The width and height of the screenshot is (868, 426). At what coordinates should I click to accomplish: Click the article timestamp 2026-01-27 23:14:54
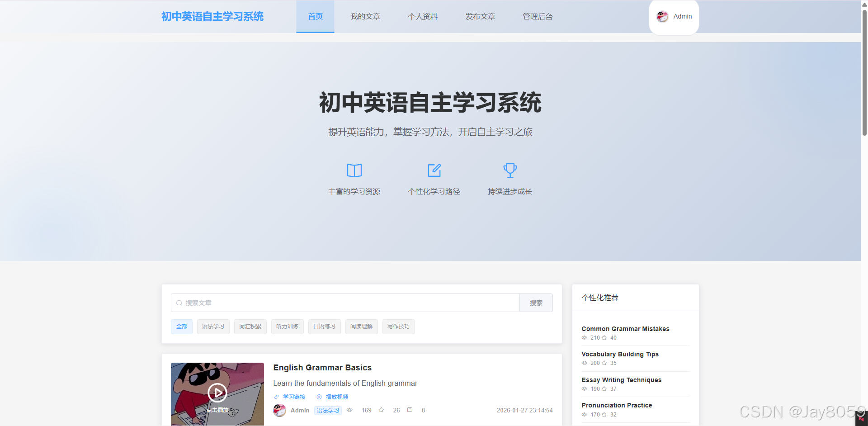(524, 410)
